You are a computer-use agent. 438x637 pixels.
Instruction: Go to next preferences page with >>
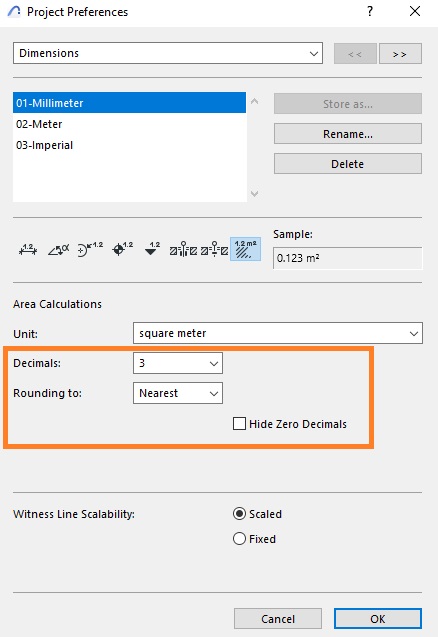(x=400, y=54)
